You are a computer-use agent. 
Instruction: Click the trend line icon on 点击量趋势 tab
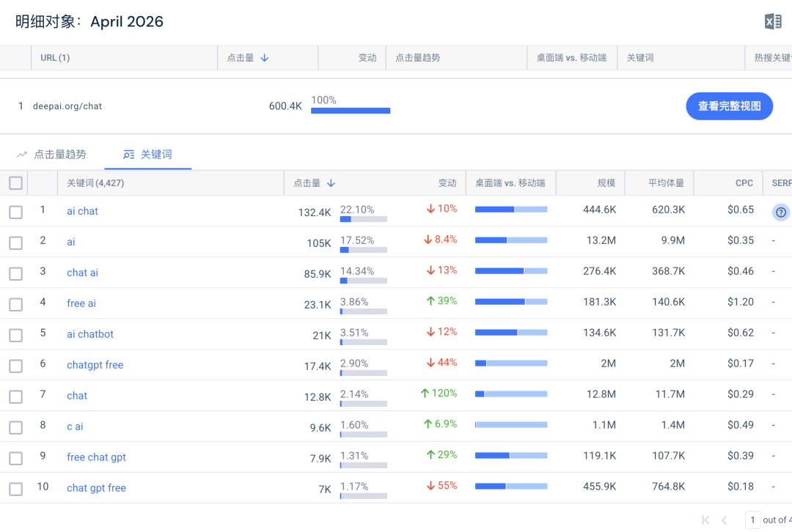22,155
